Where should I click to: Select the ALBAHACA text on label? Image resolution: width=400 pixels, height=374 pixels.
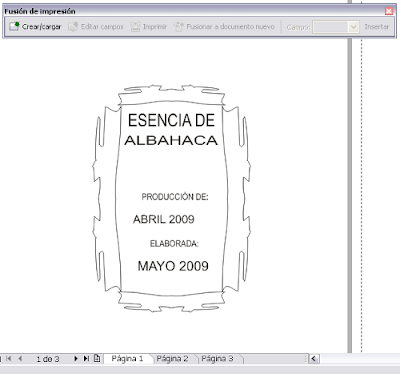click(171, 141)
